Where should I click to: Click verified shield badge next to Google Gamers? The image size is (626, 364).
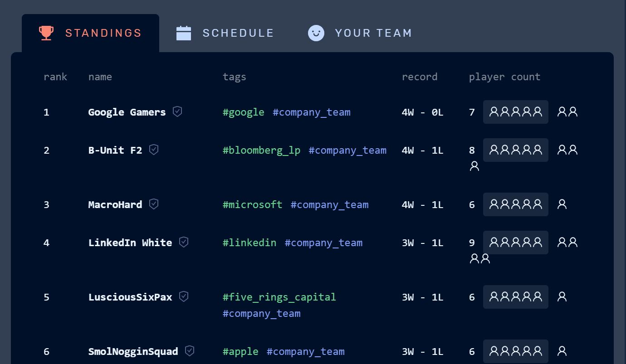pos(177,112)
